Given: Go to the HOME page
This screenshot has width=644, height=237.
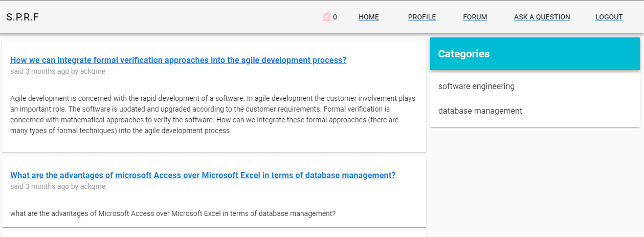Looking at the screenshot, I should click(368, 17).
